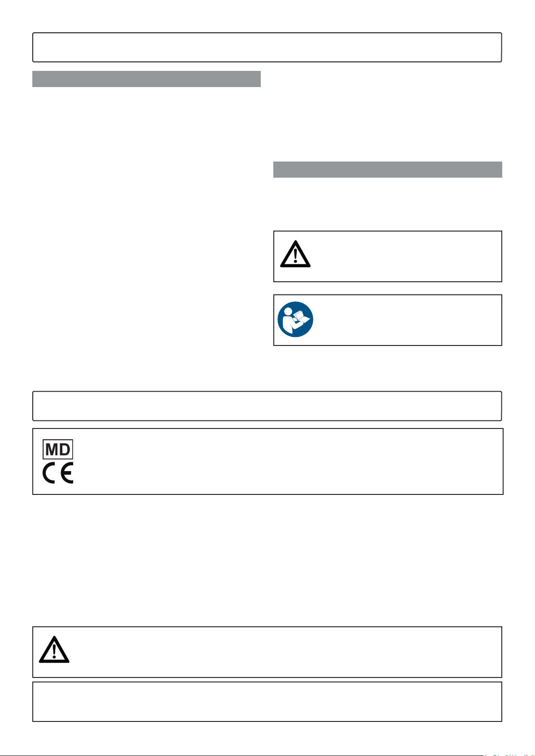The width and height of the screenshot is (535, 756).
Task: Click the empty bordered box at page bottom
Action: coord(267,702)
